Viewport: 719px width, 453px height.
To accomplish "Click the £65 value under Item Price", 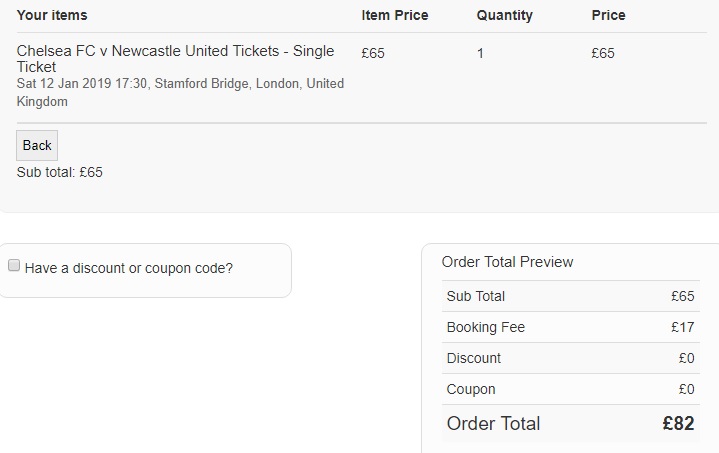I will pos(373,53).
